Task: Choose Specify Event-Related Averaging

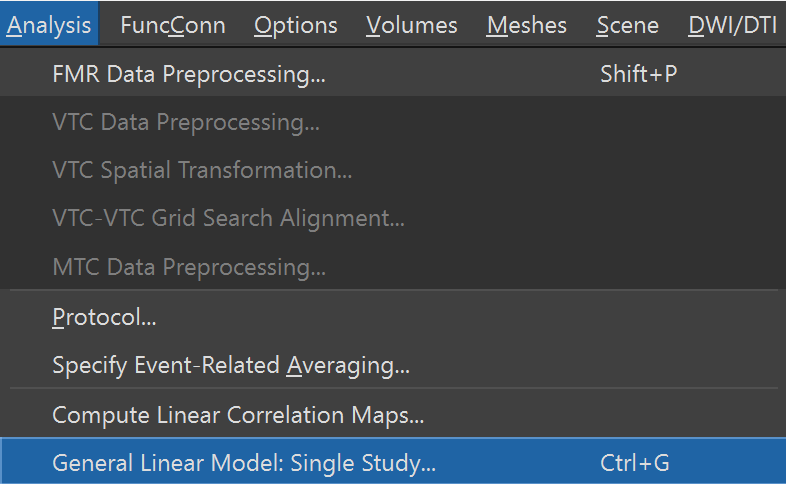Action: (393, 365)
